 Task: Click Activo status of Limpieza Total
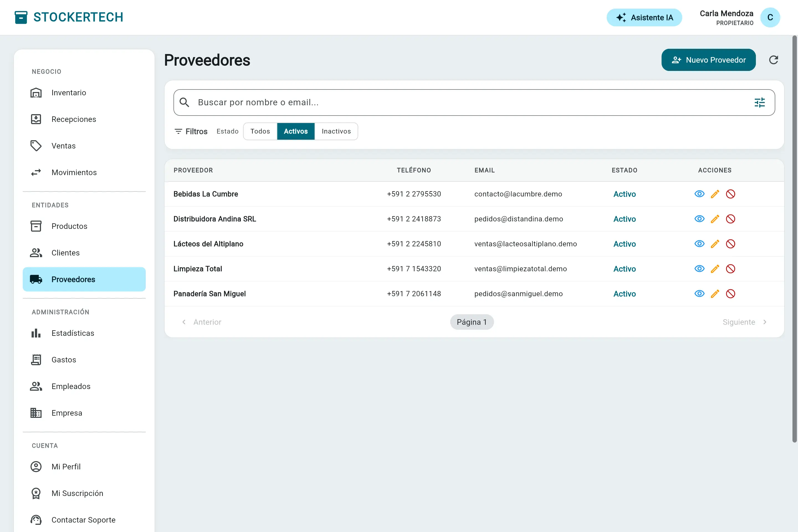(624, 269)
